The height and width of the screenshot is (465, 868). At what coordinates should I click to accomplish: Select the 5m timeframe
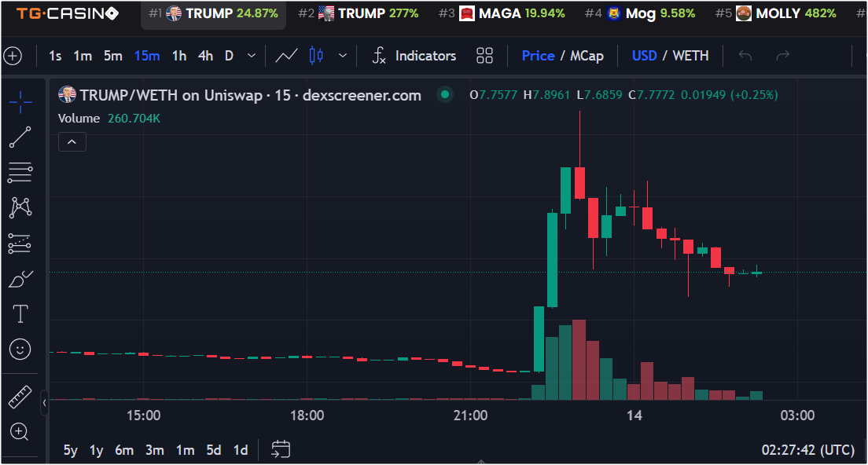[113, 56]
